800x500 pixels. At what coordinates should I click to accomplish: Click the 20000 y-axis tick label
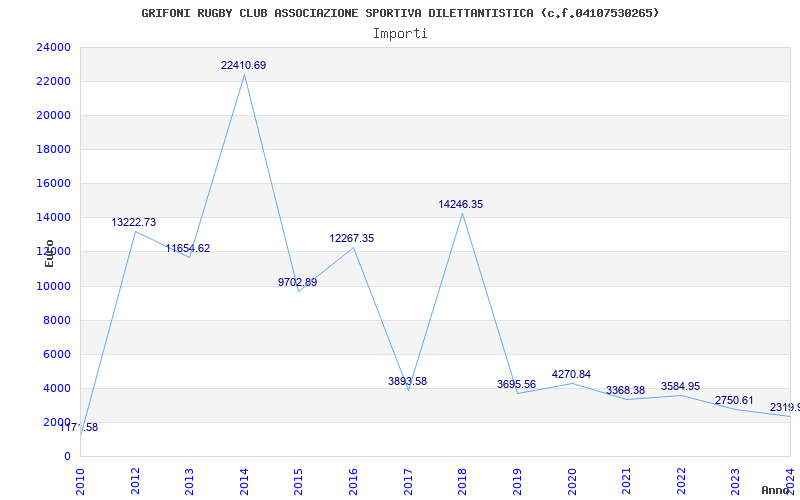tap(54, 115)
